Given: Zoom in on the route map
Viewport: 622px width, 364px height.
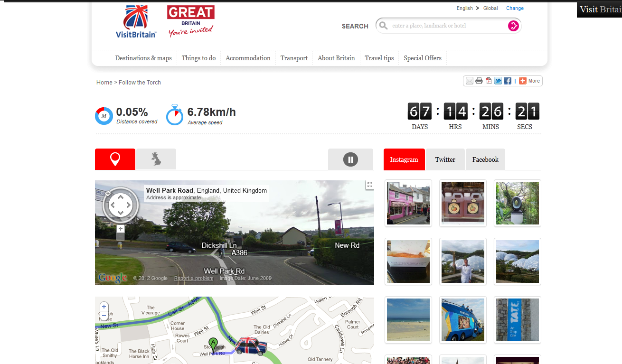Looking at the screenshot, I should 104,307.
